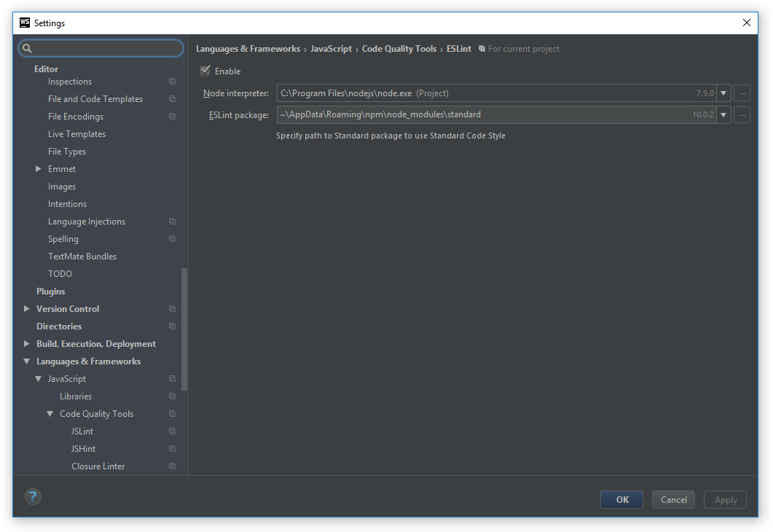Image resolution: width=773 pixels, height=532 pixels.
Task: Click the settings tree vertical scrollbar
Action: point(184,329)
